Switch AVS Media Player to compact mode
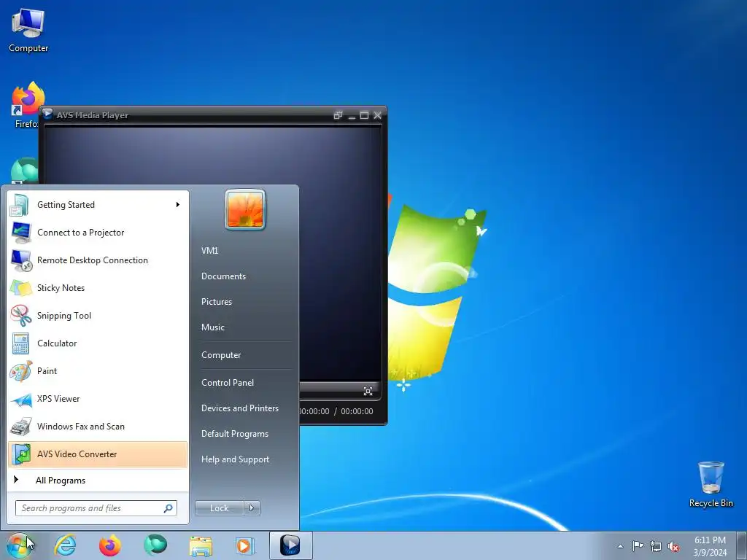 coord(338,115)
